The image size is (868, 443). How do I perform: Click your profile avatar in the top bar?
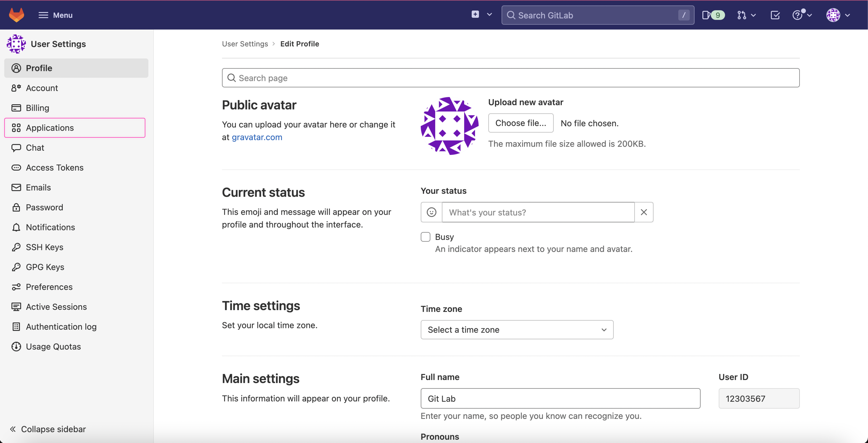point(834,15)
